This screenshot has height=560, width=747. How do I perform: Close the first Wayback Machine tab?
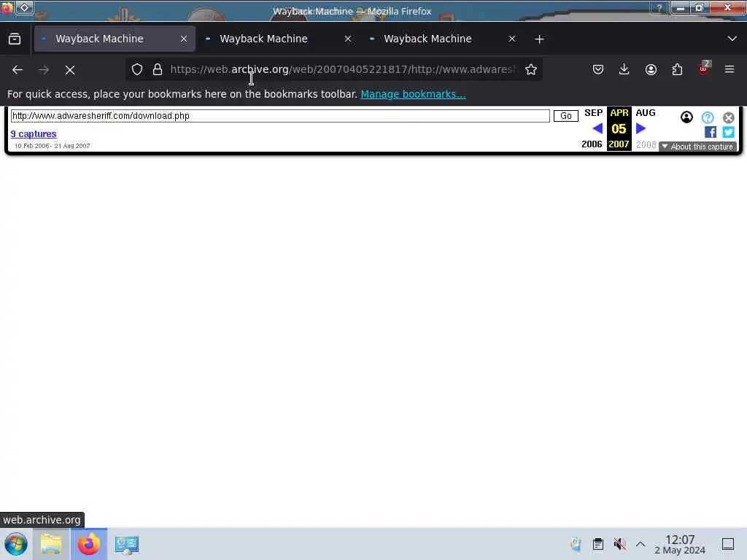pos(184,39)
